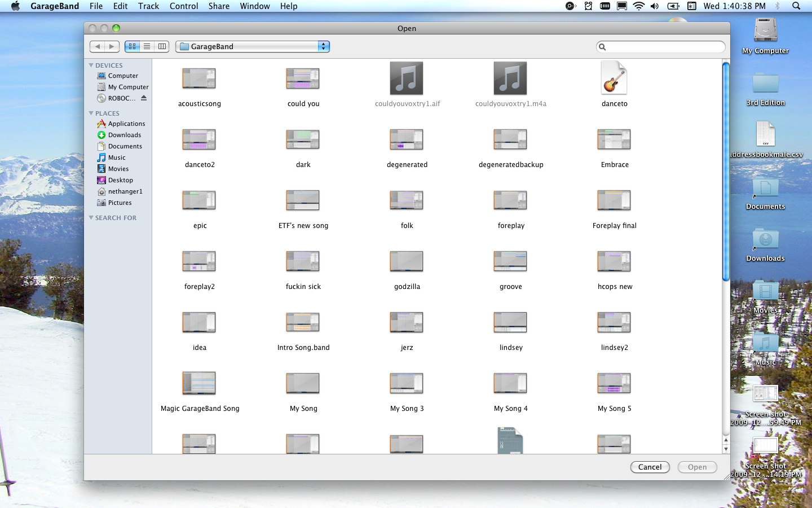Open the Window menu
Viewport: 812px width, 508px height.
click(x=255, y=6)
